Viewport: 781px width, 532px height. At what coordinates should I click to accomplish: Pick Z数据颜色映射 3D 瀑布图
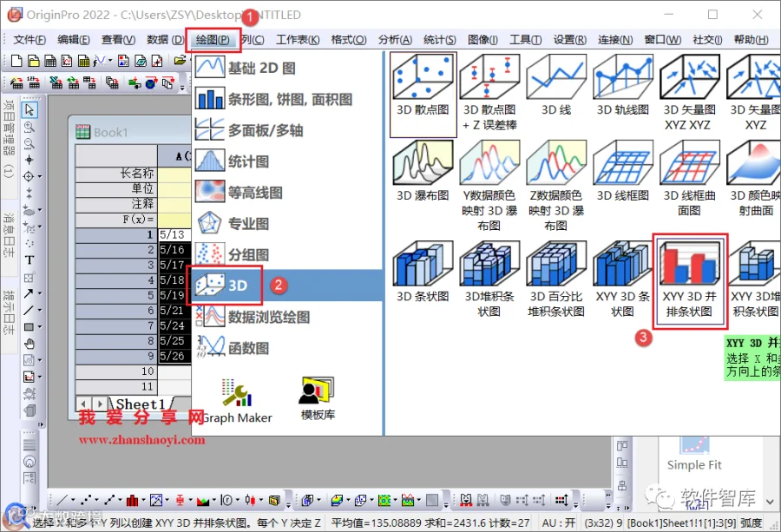pos(556,187)
